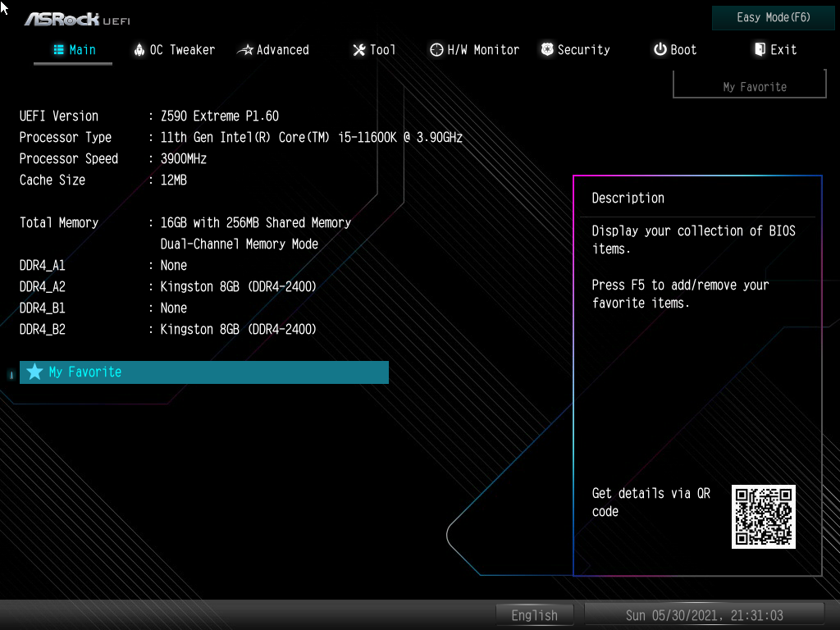Viewport: 840px width, 630px height.
Task: Click the Boot power icon
Action: 660,50
